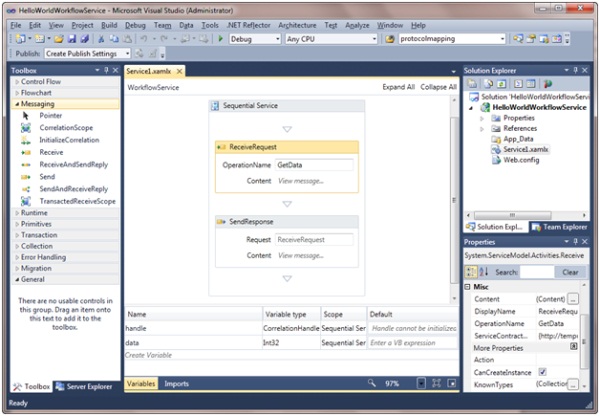Screen dimensions: 600x416
Task: Click the OperationName field in ReceiveRequest
Action: [x=315, y=164]
